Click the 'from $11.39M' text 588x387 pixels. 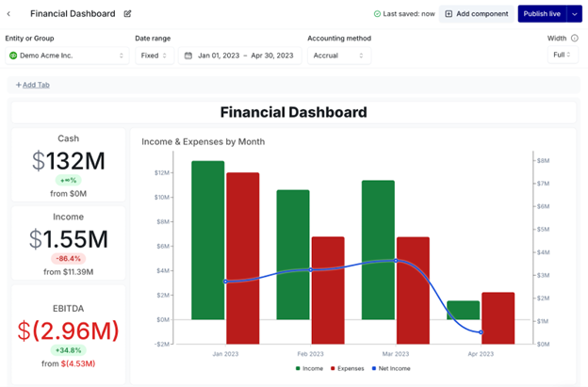click(68, 272)
